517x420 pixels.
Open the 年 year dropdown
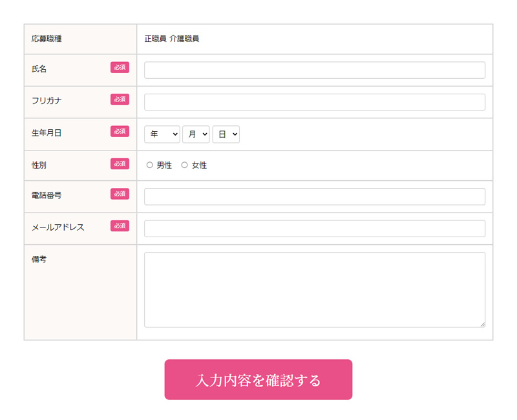[x=162, y=134]
